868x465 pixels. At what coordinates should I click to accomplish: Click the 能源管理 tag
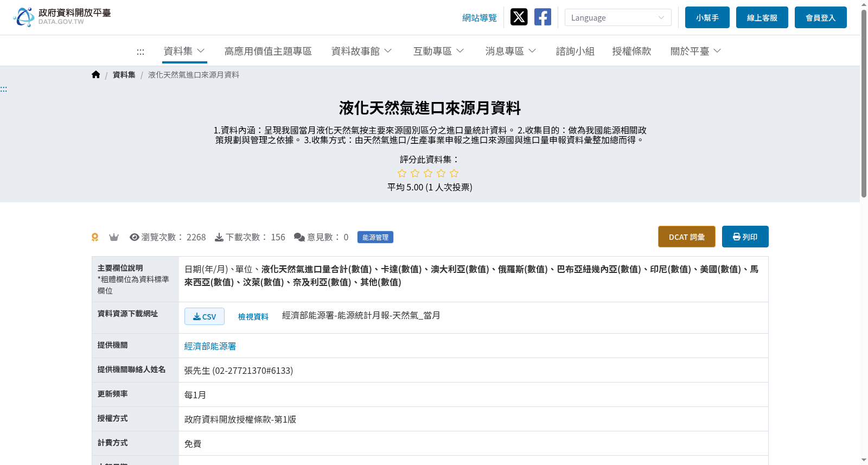tap(375, 237)
